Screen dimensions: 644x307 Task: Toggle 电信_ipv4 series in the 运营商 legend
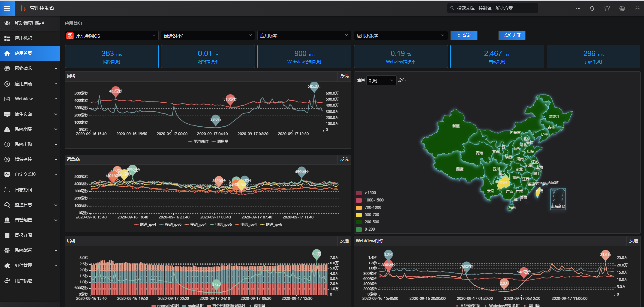[246, 224]
